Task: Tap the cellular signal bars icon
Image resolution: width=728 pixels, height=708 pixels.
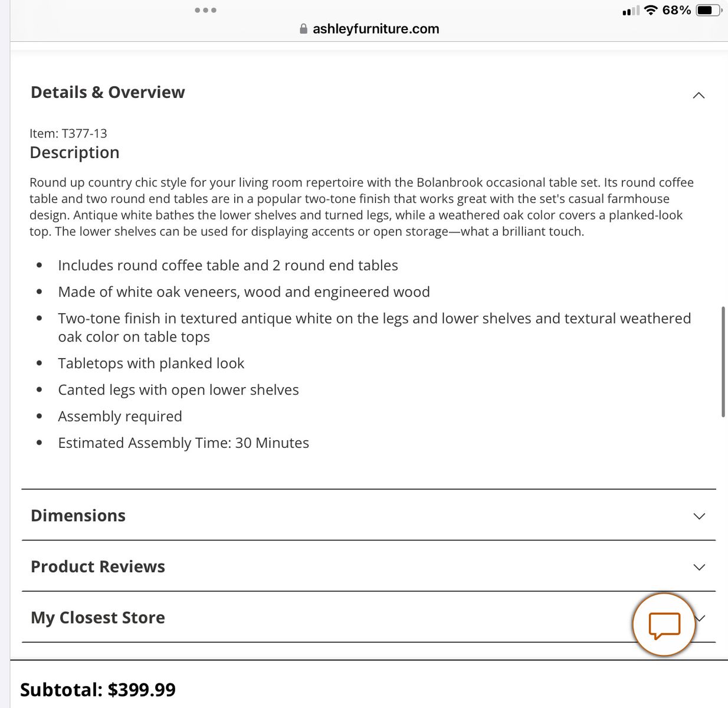Action: tap(631, 11)
